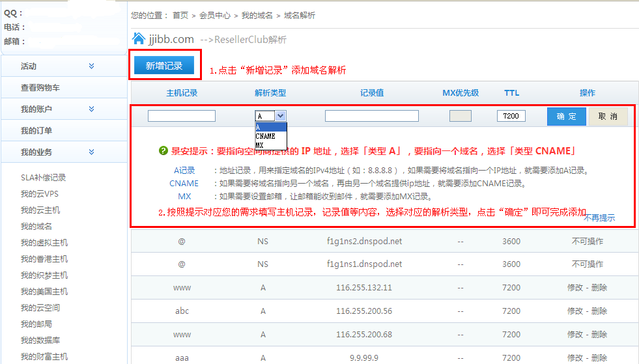The width and height of the screenshot is (639, 364).
Task: Click the TTL field showing 7200
Action: pos(511,116)
